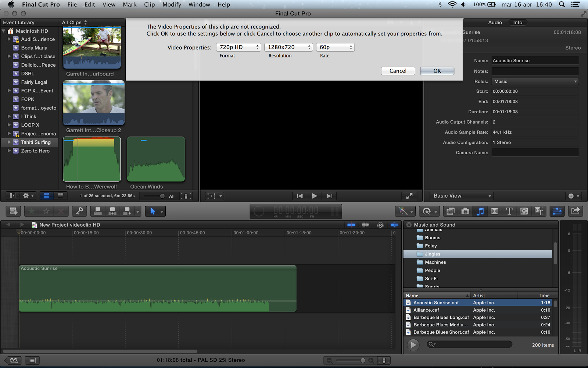Screen dimensions: 588x368
Task: Click the Share export icon
Action: 575,211
